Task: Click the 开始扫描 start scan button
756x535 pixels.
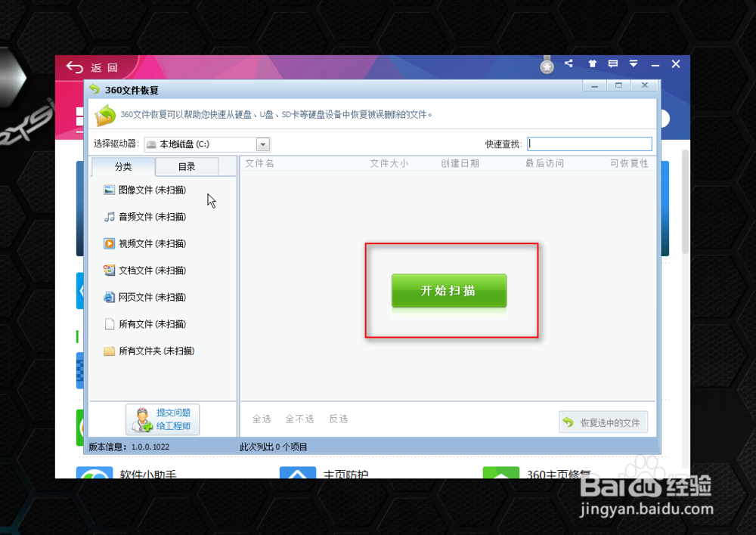Action: [448, 290]
